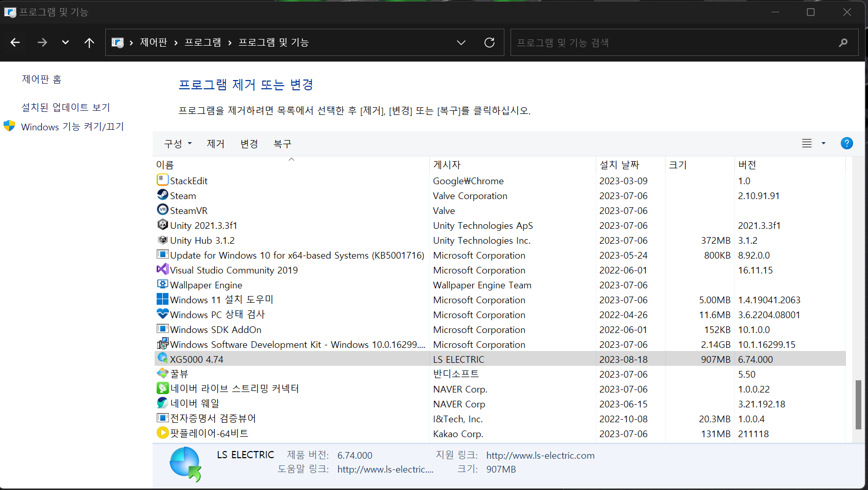Sort programs by the 이름 column header
Image resolution: width=868 pixels, height=490 pixels.
coord(165,164)
